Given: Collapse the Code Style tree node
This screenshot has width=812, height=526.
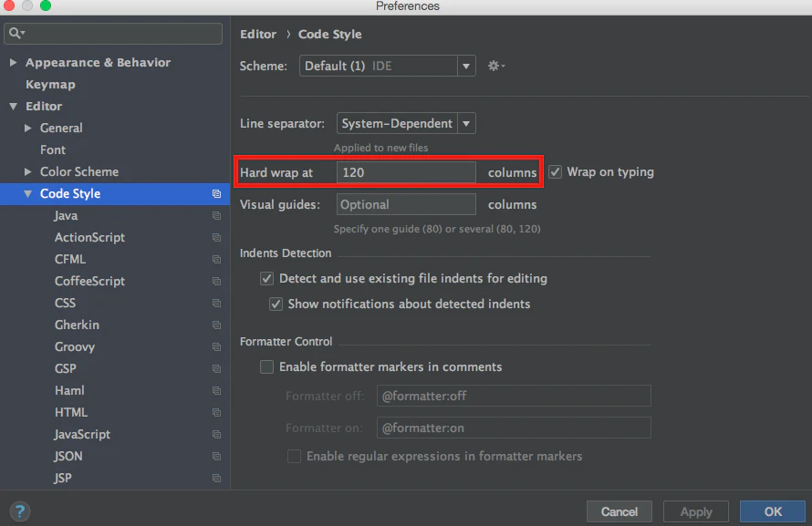Looking at the screenshot, I should [28, 193].
